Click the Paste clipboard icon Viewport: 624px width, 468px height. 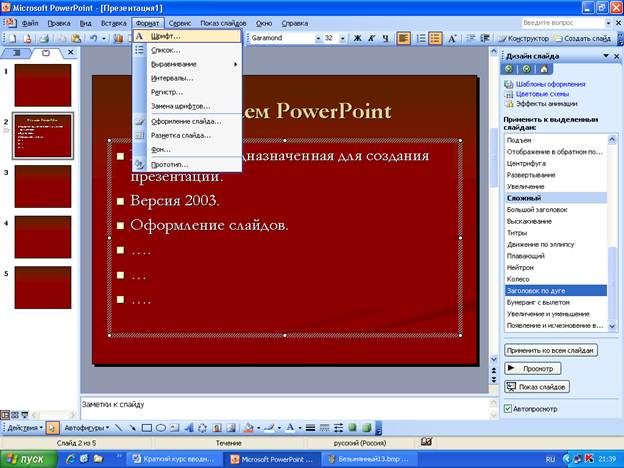click(76, 38)
